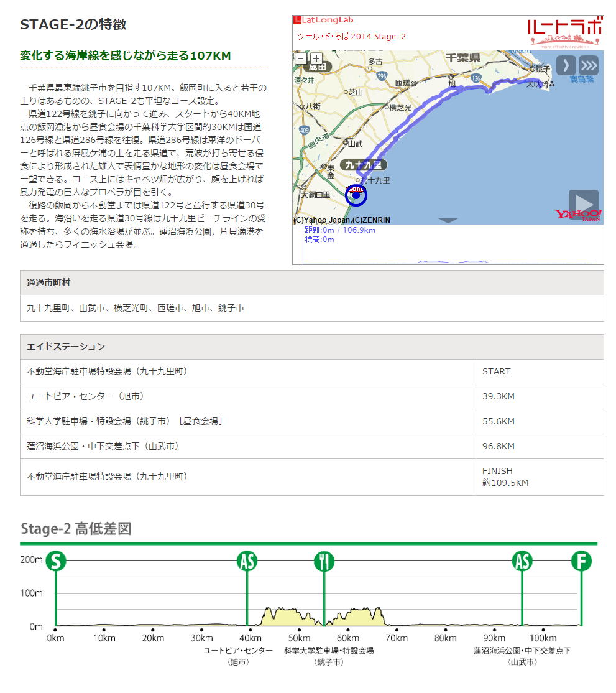The width and height of the screenshot is (616, 693).
Task: Click the START cell
Action: coord(540,371)
